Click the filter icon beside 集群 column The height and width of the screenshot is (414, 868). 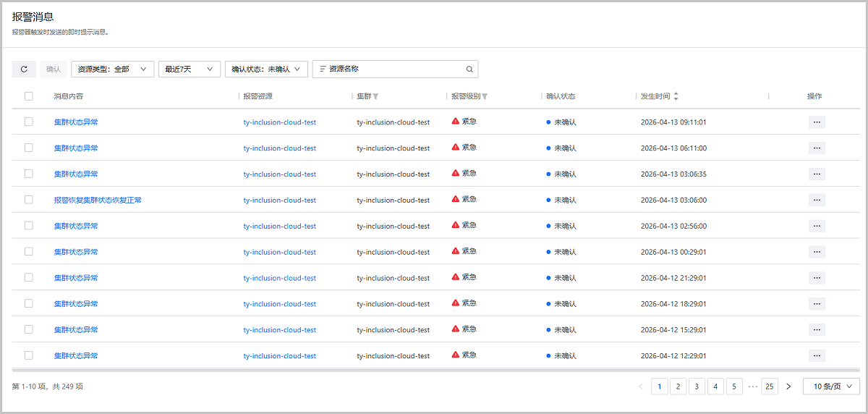click(x=375, y=96)
